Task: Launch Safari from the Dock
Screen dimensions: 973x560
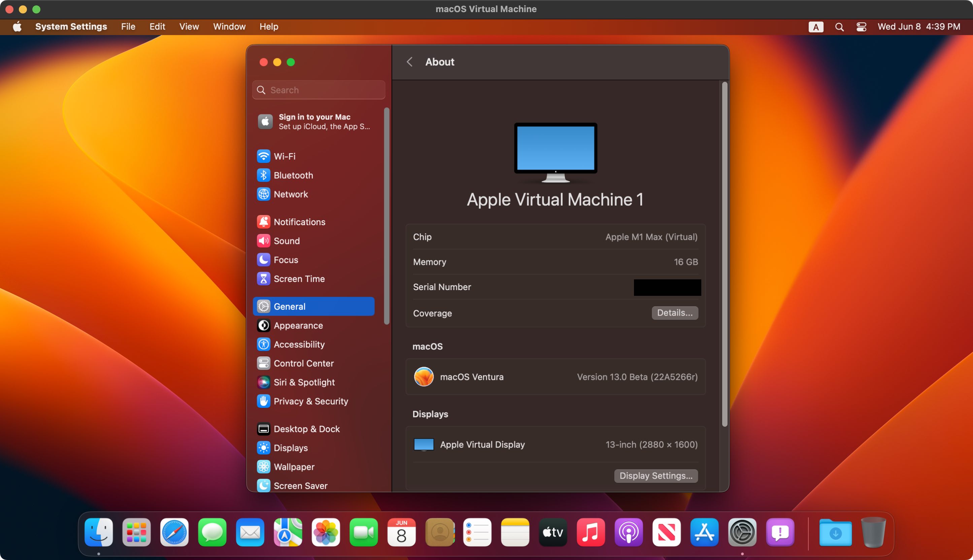Action: [174, 533]
